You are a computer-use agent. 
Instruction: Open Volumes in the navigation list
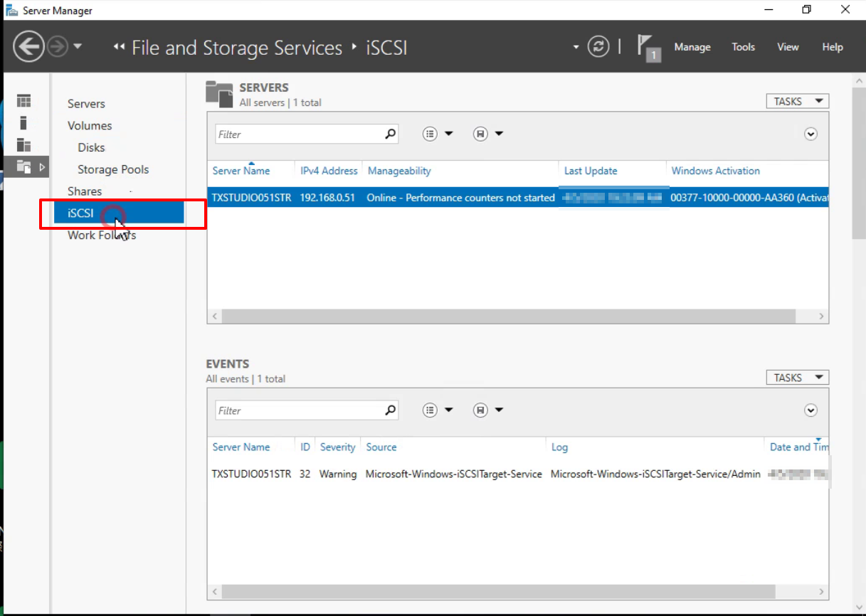point(90,126)
